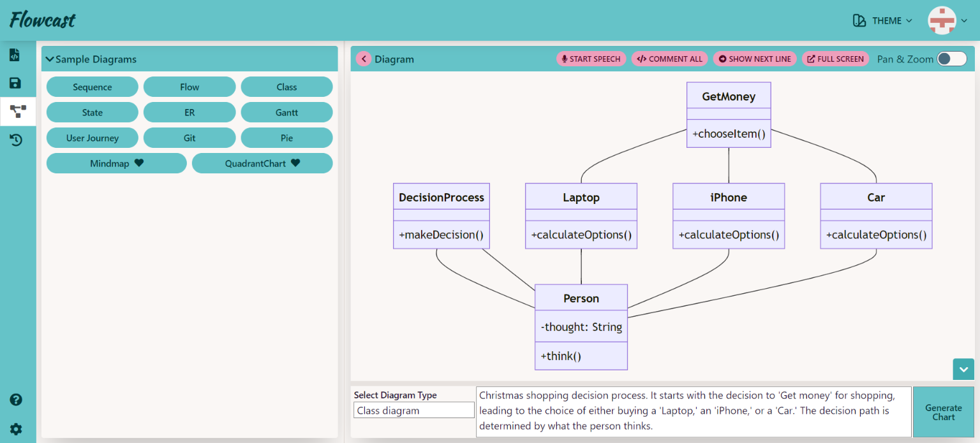Click the START SPEECH button

coord(591,59)
